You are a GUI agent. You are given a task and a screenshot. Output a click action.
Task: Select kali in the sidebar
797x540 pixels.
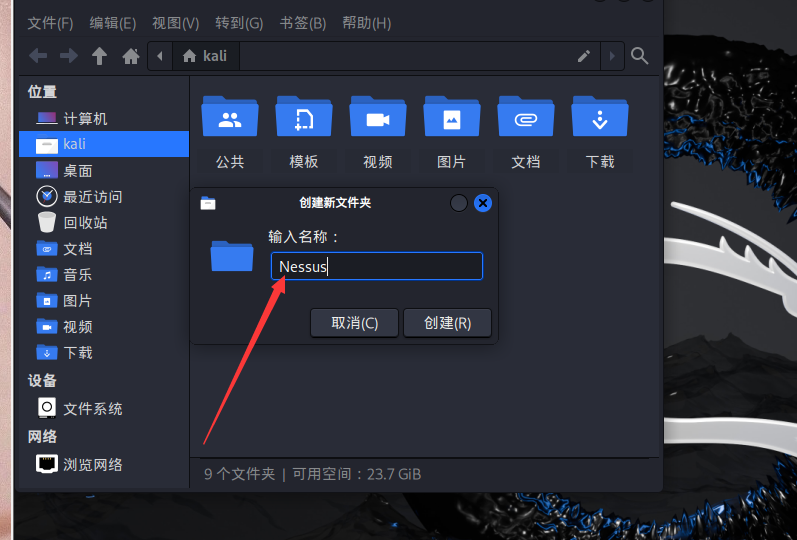(104, 144)
